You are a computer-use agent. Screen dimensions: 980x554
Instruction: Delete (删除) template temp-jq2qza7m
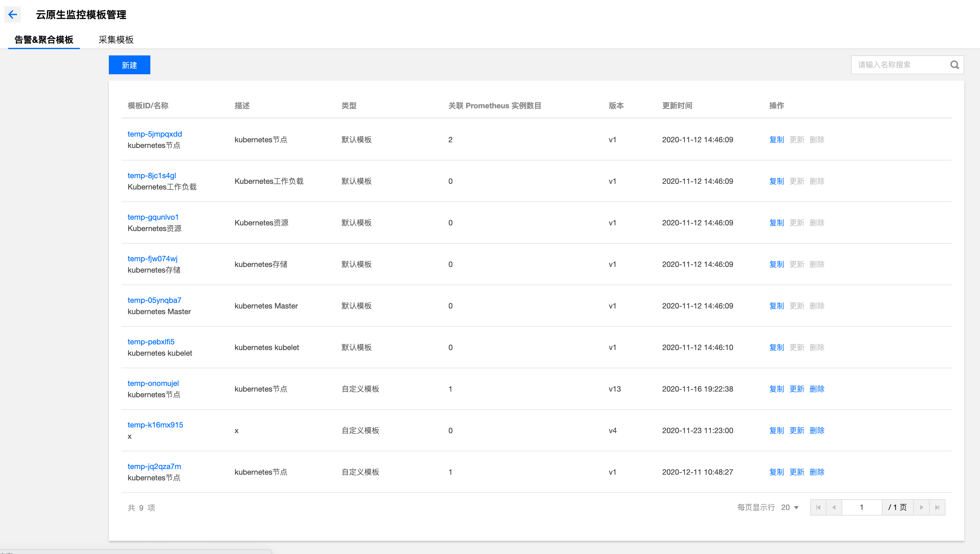pyautogui.click(x=817, y=472)
